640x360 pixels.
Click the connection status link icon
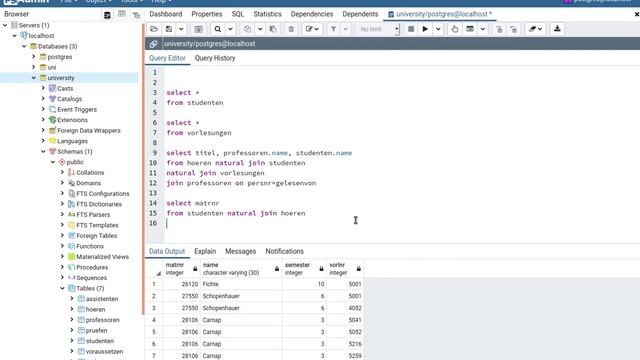(x=153, y=44)
